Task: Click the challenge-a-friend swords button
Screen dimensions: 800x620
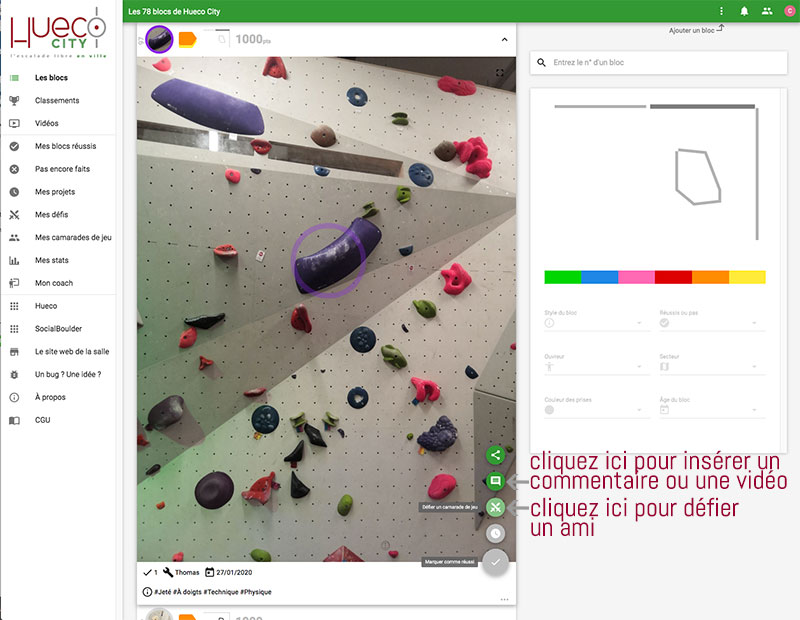Action: click(x=495, y=507)
